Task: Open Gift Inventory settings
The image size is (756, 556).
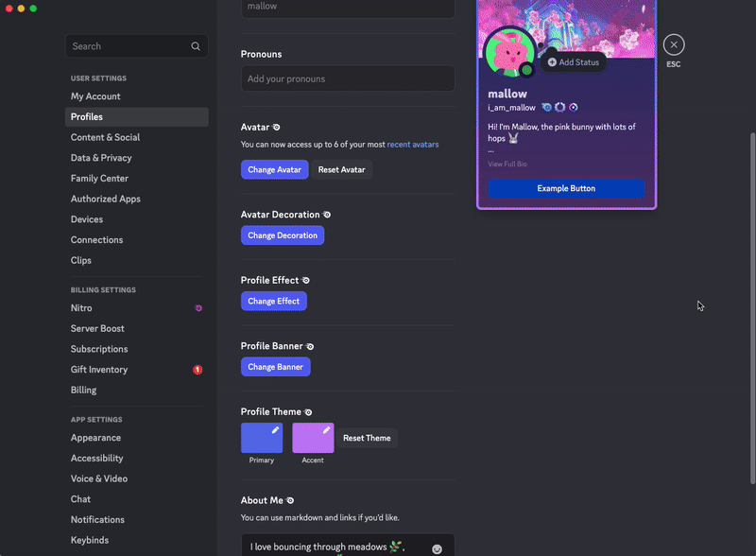Action: pyautogui.click(x=137, y=370)
